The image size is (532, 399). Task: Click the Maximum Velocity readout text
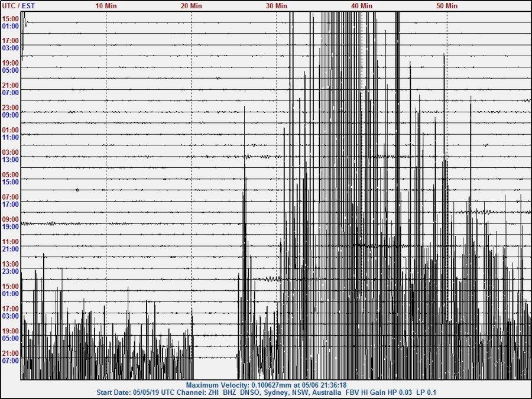265,385
